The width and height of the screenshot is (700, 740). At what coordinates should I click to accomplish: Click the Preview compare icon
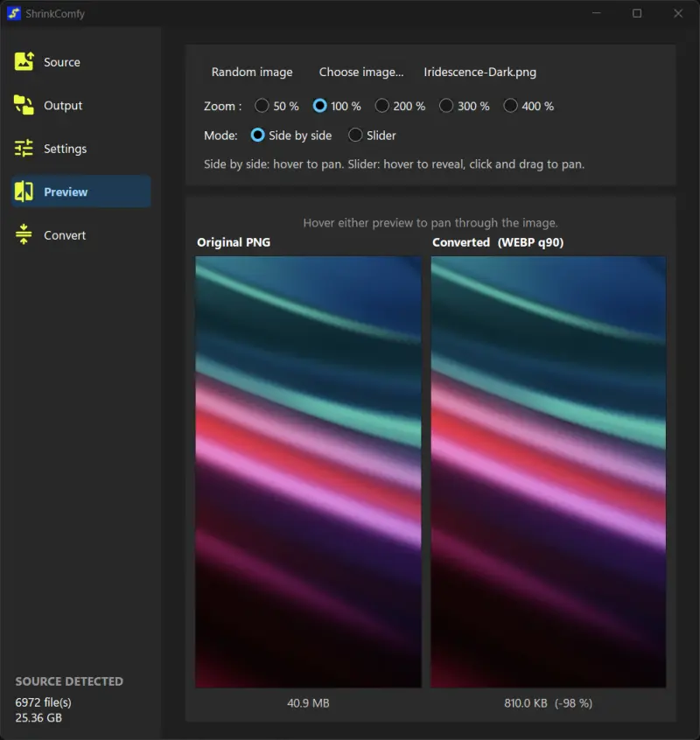24,192
